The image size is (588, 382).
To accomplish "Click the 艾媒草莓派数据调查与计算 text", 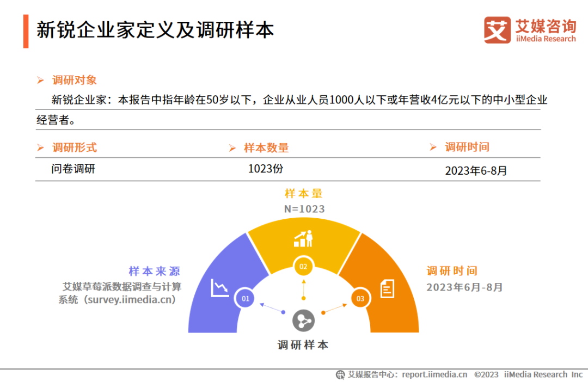I will (122, 287).
